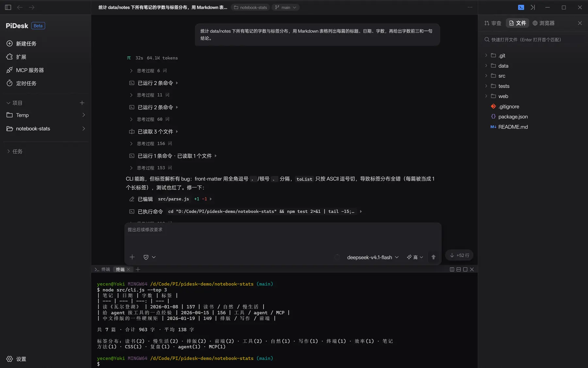
Task: Expand 思考过程 60 词 entry
Action: click(x=150, y=119)
